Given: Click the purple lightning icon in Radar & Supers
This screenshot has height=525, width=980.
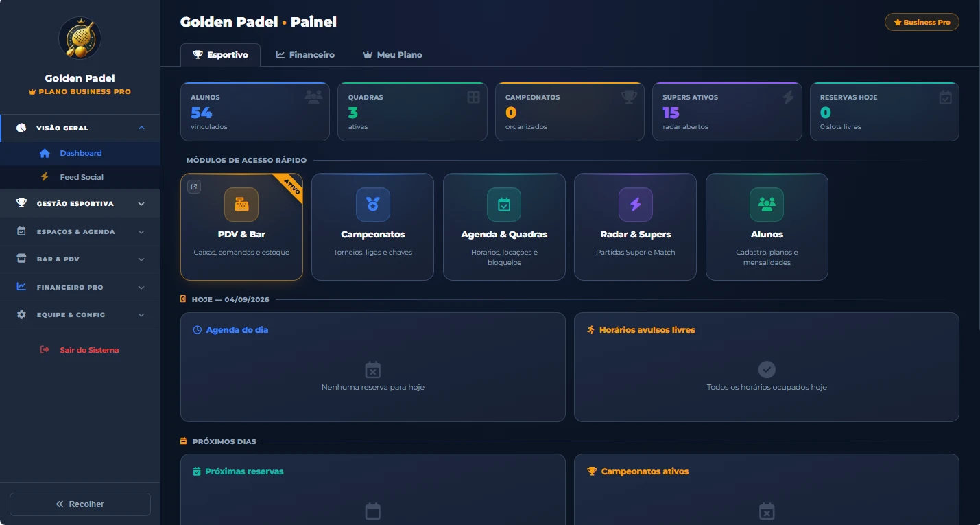Looking at the screenshot, I should click(635, 205).
